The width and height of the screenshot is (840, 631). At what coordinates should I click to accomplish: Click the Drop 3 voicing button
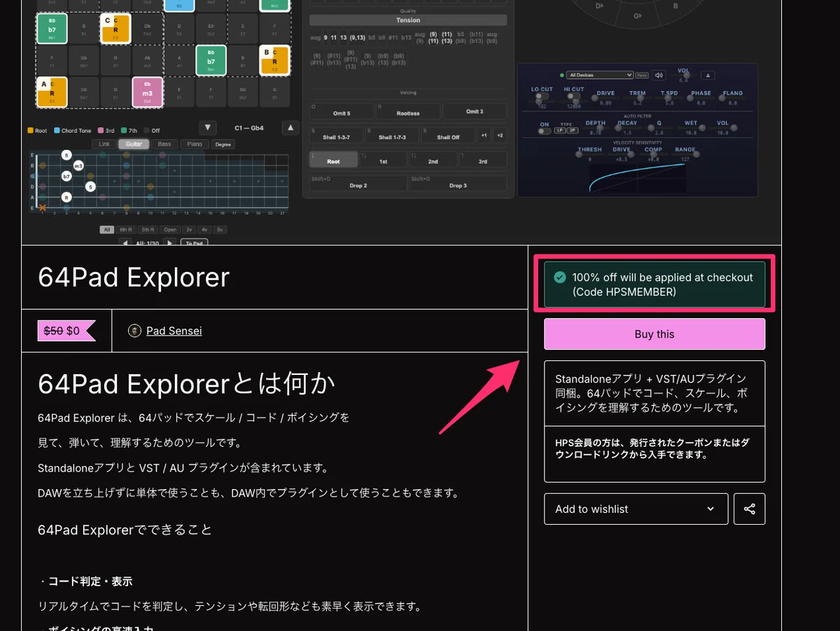457,183
